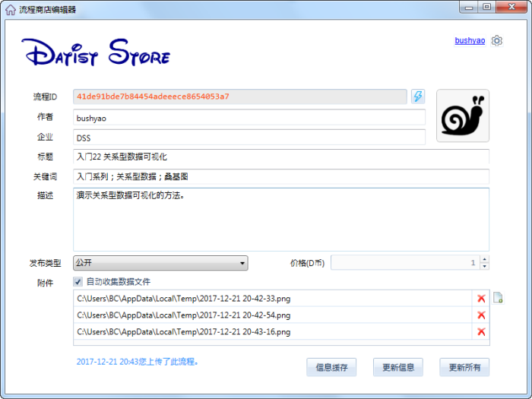
Task: Click the 信息缓存 button
Action: coord(331,367)
